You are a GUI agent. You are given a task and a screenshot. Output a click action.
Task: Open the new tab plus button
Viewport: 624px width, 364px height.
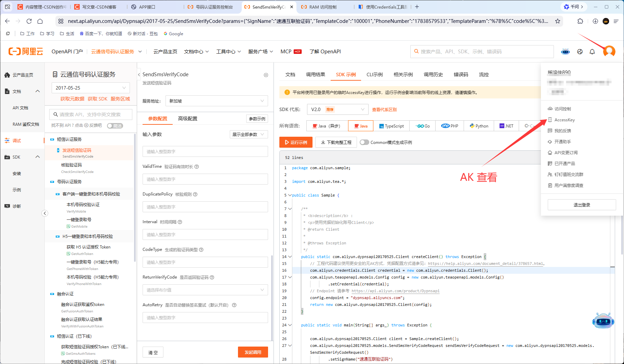click(x=417, y=6)
